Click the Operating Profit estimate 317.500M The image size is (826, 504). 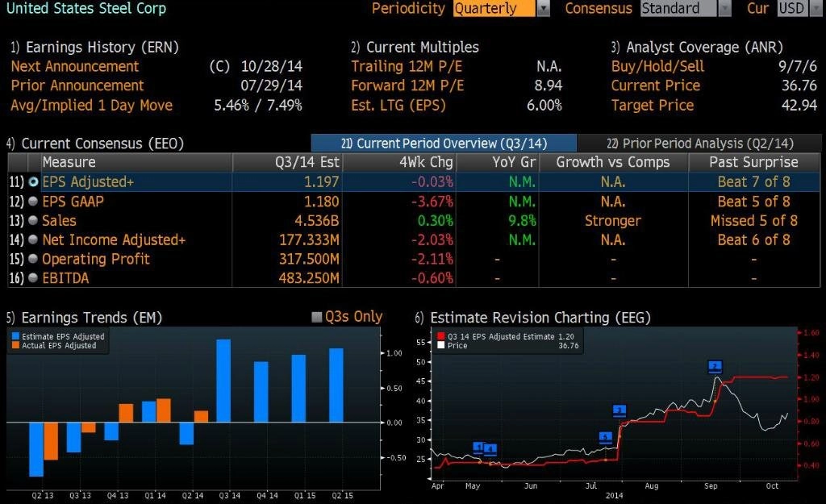(309, 259)
